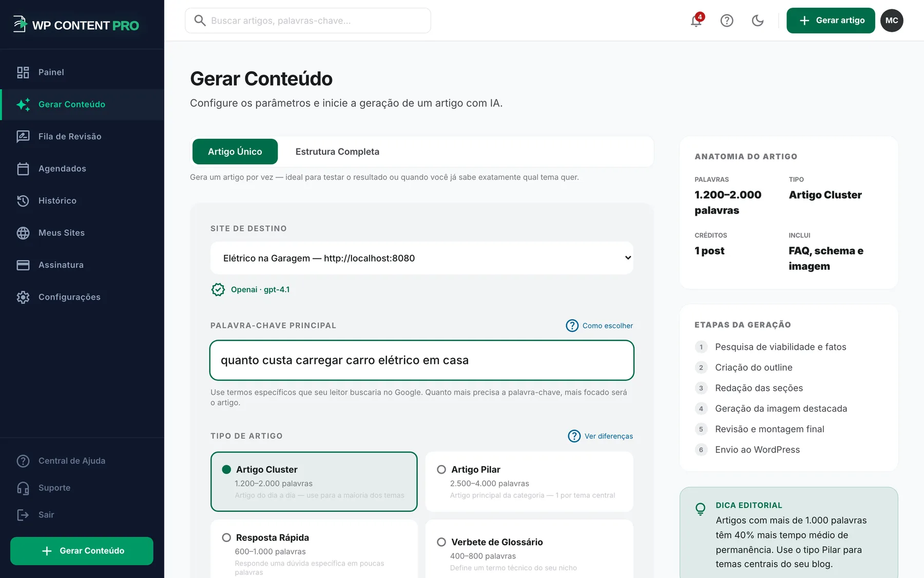Focus the Buscar artigos search field
Screen dimensions: 924x578
(x=308, y=21)
